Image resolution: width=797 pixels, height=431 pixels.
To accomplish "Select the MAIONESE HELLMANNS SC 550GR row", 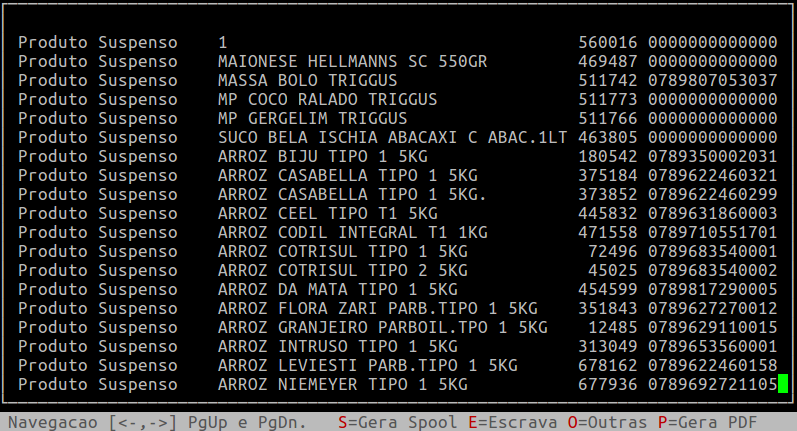I will pyautogui.click(x=352, y=61).
